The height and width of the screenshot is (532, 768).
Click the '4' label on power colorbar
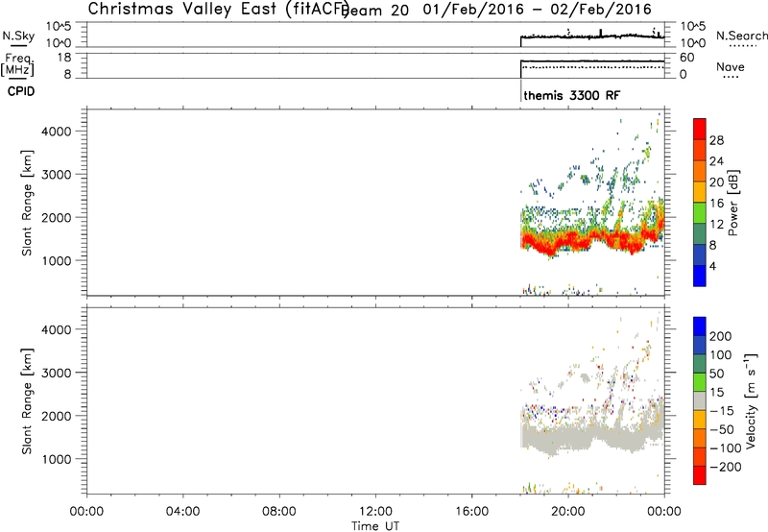(x=712, y=266)
